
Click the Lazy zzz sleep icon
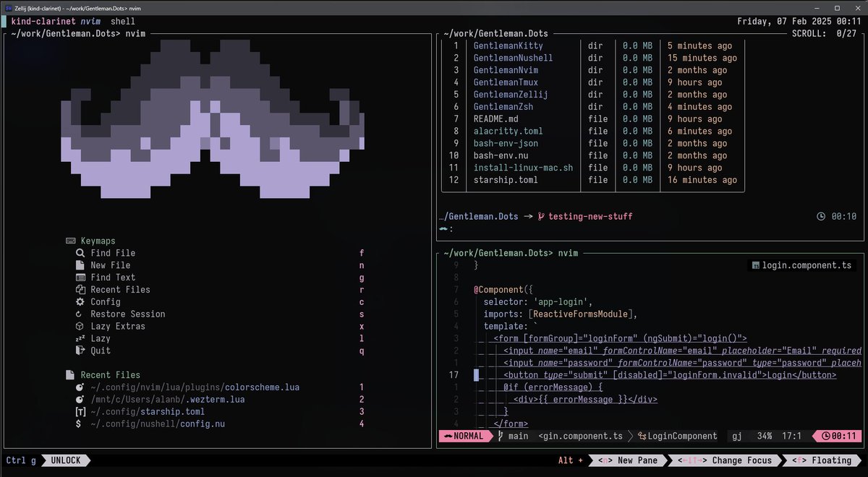click(x=80, y=338)
